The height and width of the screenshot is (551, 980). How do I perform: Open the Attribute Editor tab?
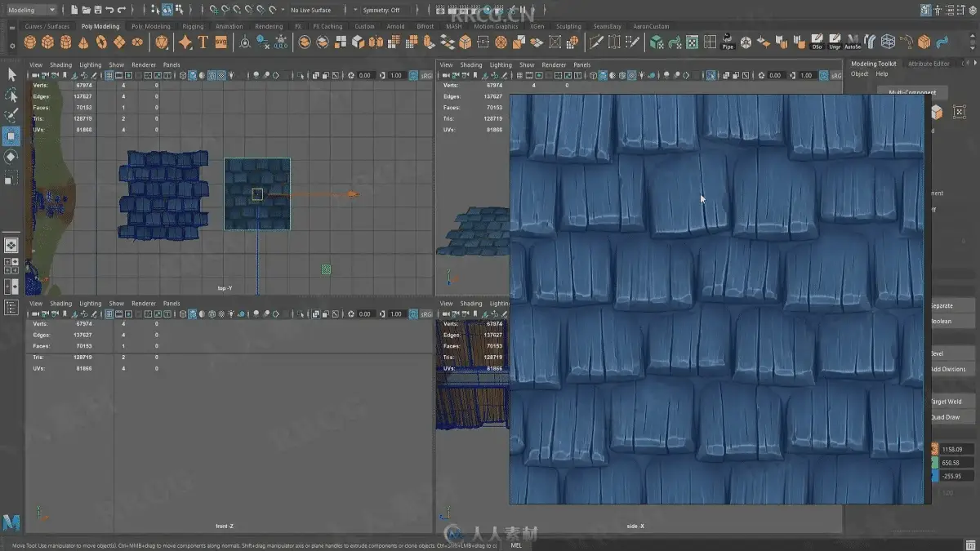pos(929,64)
